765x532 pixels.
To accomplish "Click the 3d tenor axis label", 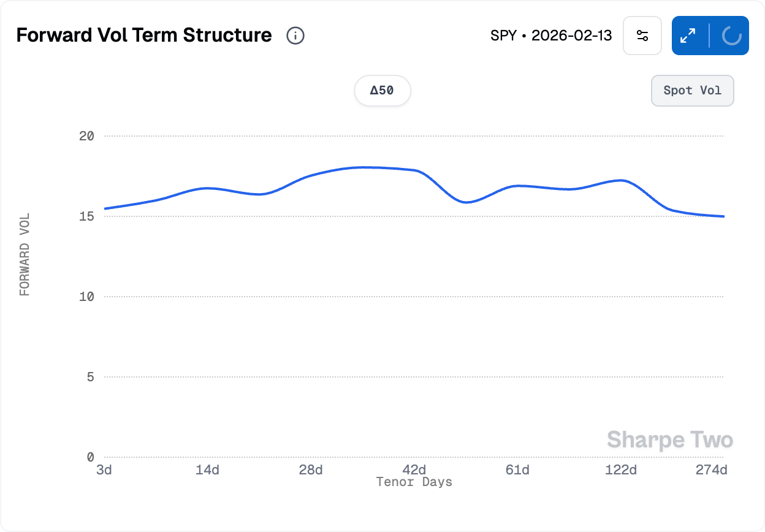I will click(104, 470).
